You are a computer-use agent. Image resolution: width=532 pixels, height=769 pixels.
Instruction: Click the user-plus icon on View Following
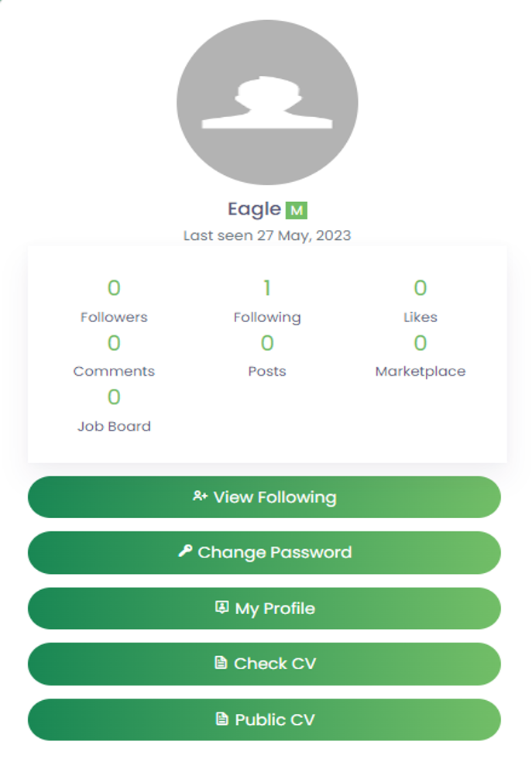coord(200,496)
